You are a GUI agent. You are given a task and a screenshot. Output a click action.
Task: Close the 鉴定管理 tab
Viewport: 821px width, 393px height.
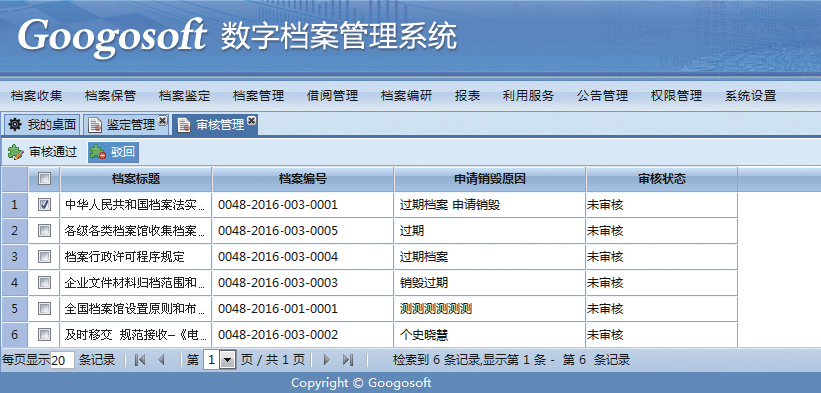[x=163, y=121]
